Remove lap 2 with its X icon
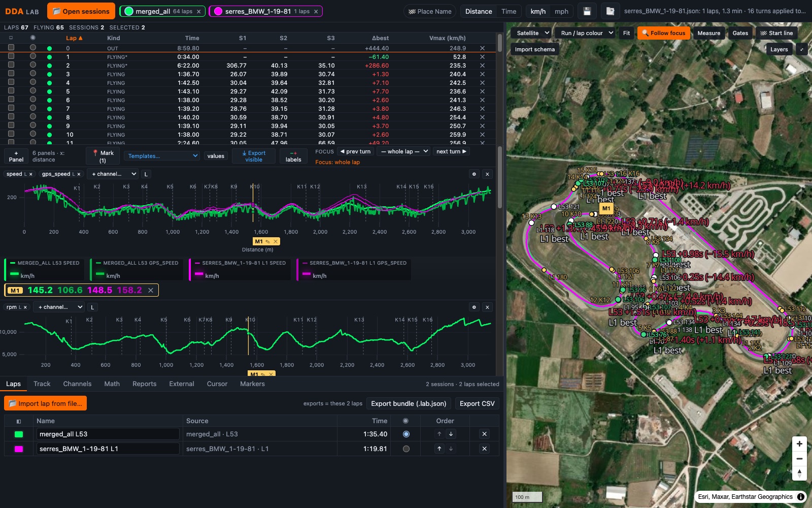Screen dimensions: 812x508 tap(482, 66)
